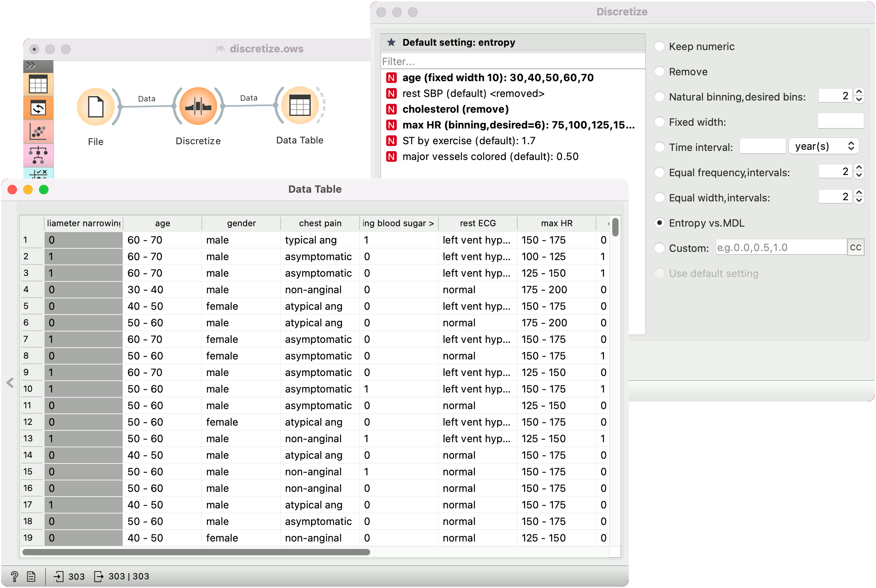Choose the Equal frequency intervals option
Viewport: 876px width, 588px height.
[660, 173]
